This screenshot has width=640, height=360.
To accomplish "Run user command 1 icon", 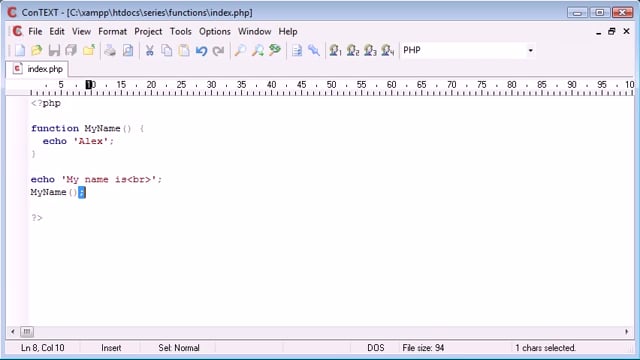I will pyautogui.click(x=336, y=50).
